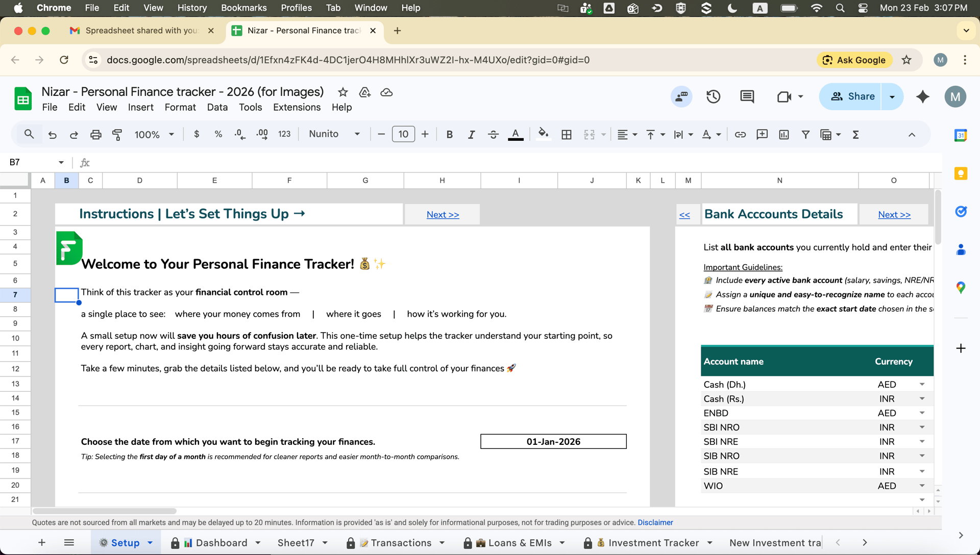This screenshot has width=980, height=555.
Task: Insert a chart from toolbar
Action: 783,135
